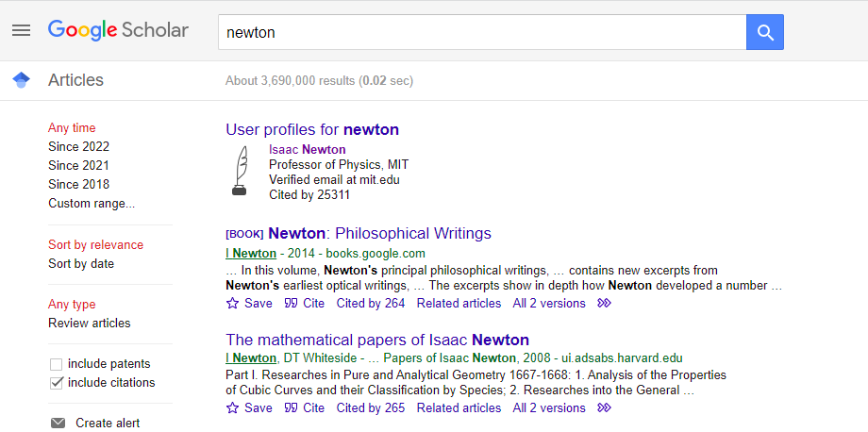Click the star icon for mathematical papers
This screenshot has width=868, height=432.
(233, 407)
